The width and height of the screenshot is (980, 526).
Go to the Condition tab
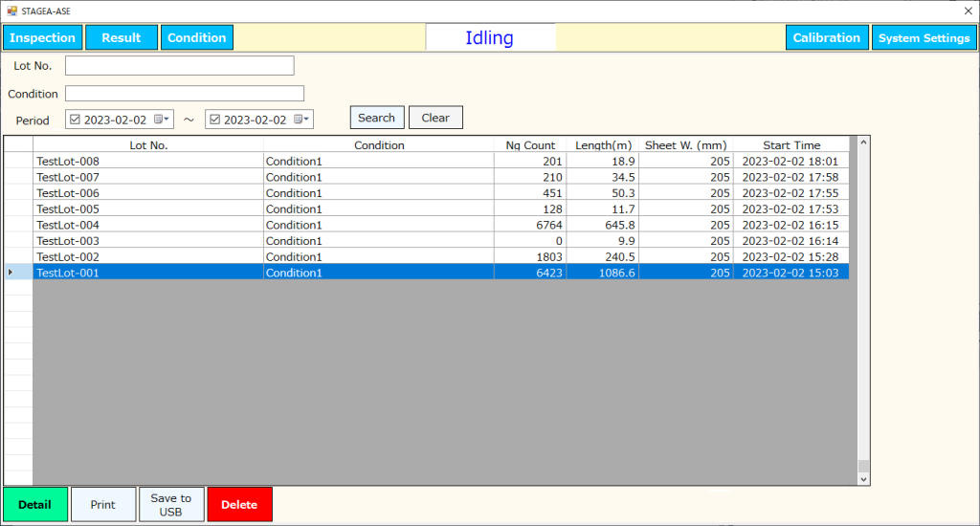click(x=196, y=37)
